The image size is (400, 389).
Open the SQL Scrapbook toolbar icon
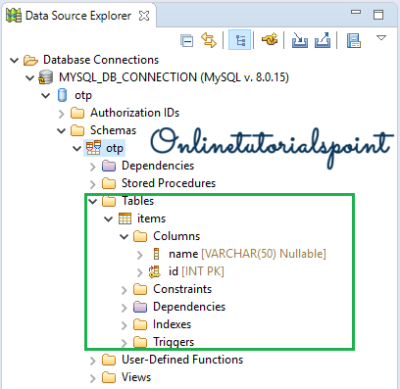(x=353, y=41)
